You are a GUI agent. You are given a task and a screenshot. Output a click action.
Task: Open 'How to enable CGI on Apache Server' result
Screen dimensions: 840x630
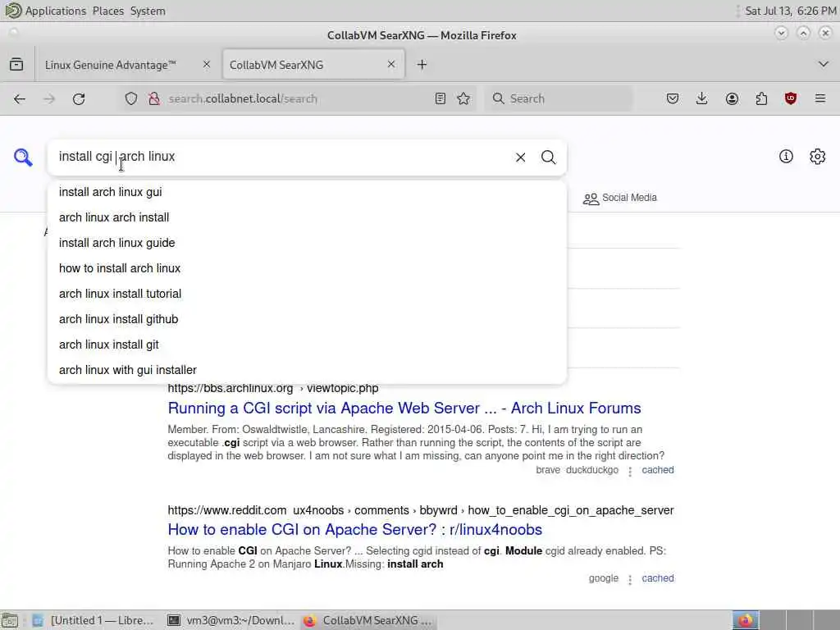point(354,529)
